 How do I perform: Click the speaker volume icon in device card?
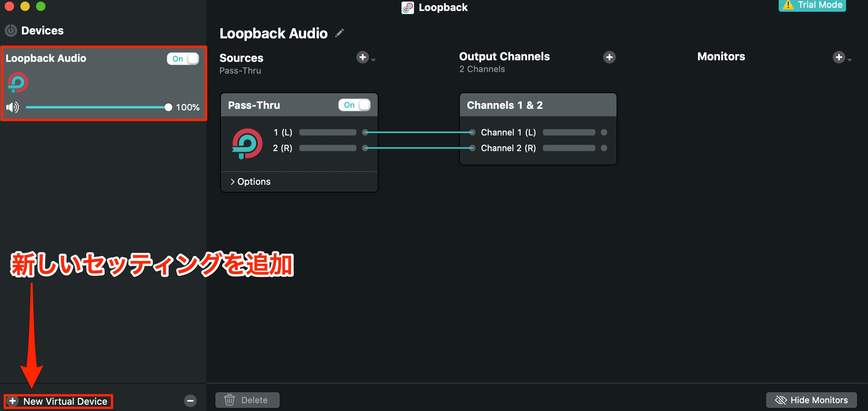pyautogui.click(x=13, y=107)
